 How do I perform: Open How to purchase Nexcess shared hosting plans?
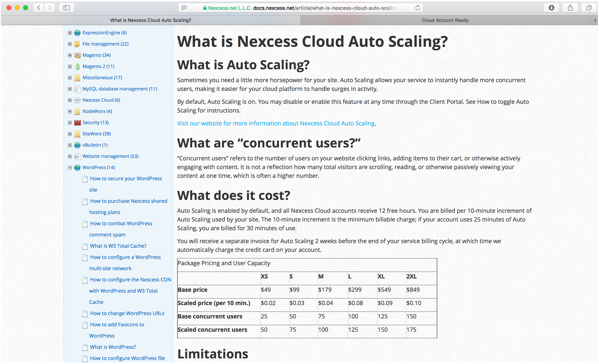tap(128, 206)
